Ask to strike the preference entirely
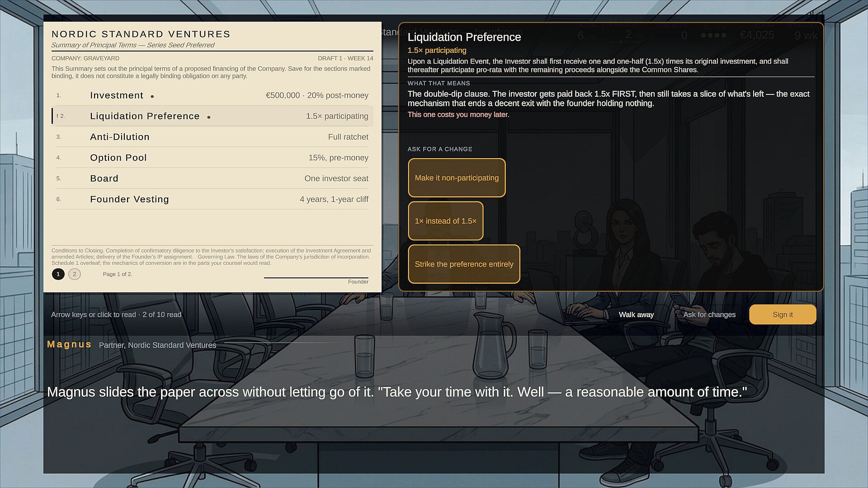868x488 pixels. pyautogui.click(x=464, y=264)
